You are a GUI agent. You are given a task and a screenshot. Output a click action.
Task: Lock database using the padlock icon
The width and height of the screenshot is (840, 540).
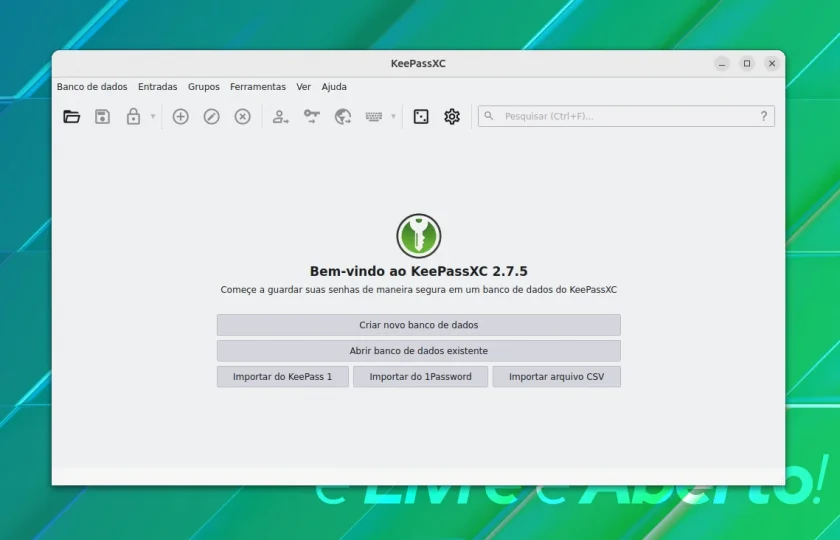(x=133, y=116)
